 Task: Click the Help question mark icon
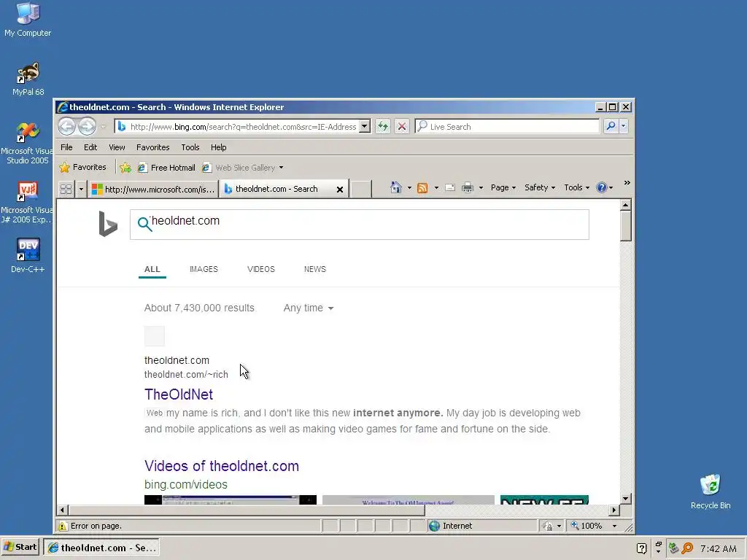coord(602,187)
